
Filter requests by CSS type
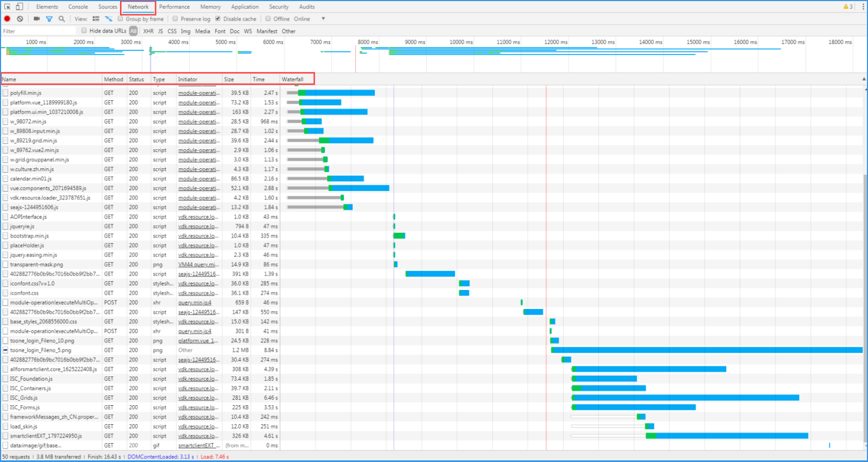172,31
